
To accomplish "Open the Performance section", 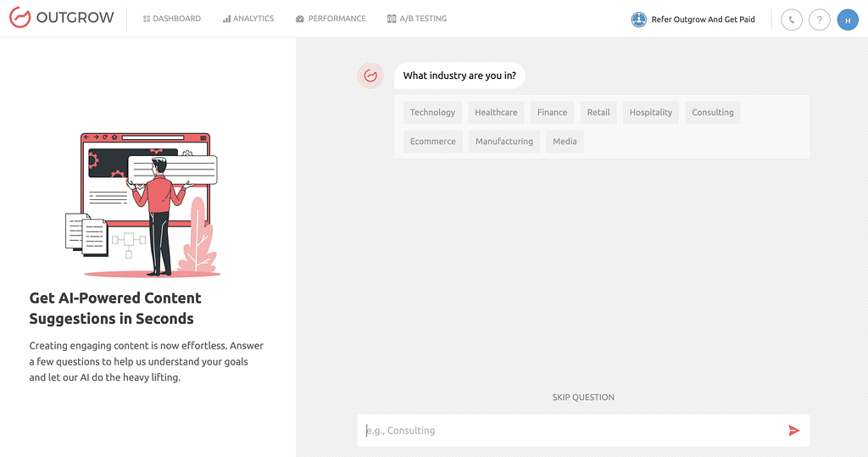I will (331, 19).
